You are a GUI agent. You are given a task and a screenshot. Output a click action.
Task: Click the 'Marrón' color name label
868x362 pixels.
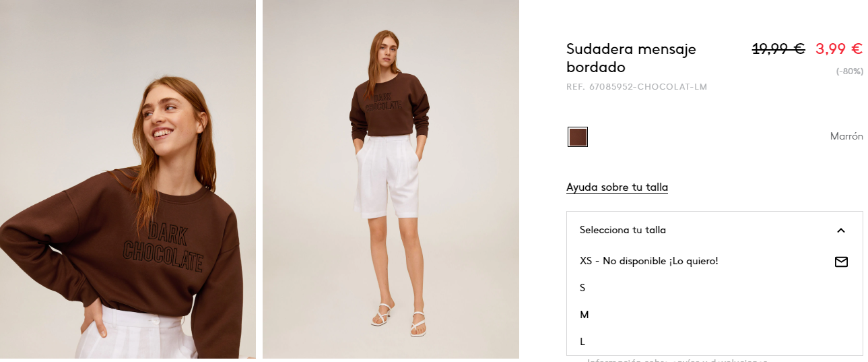[846, 136]
